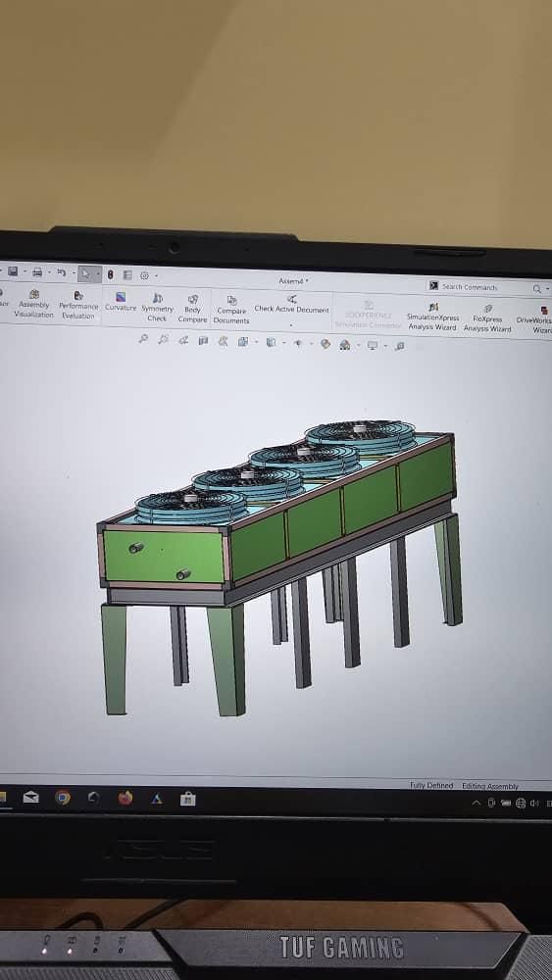This screenshot has height=980, width=552.
Task: Click the Assem4 document title
Action: (292, 281)
